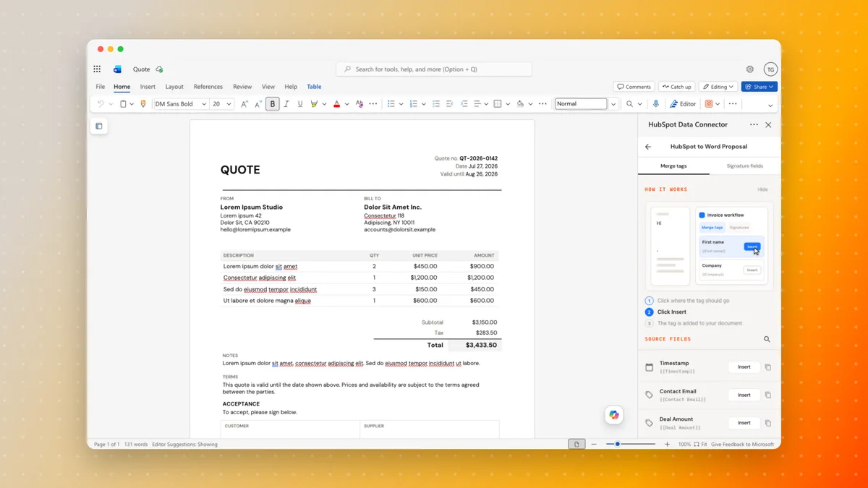The width and height of the screenshot is (868, 488).
Task: Click the bulleted list icon
Action: (x=391, y=104)
